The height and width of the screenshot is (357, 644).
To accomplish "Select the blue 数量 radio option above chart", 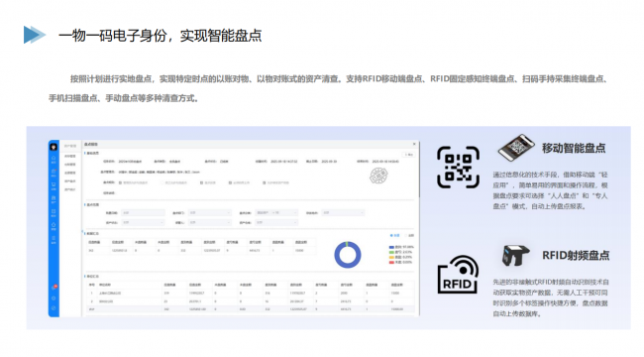I will [394, 236].
